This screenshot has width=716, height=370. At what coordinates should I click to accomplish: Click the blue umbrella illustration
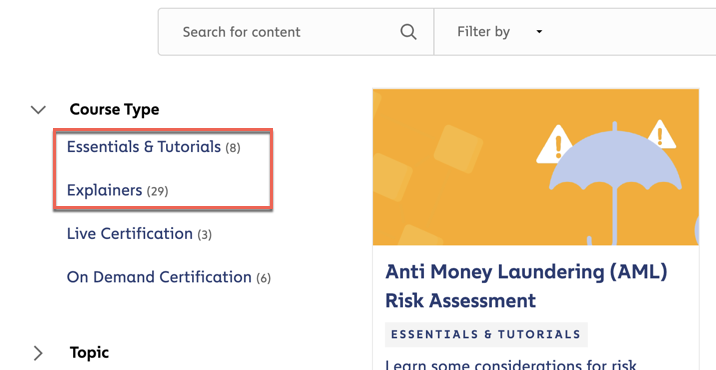615,183
